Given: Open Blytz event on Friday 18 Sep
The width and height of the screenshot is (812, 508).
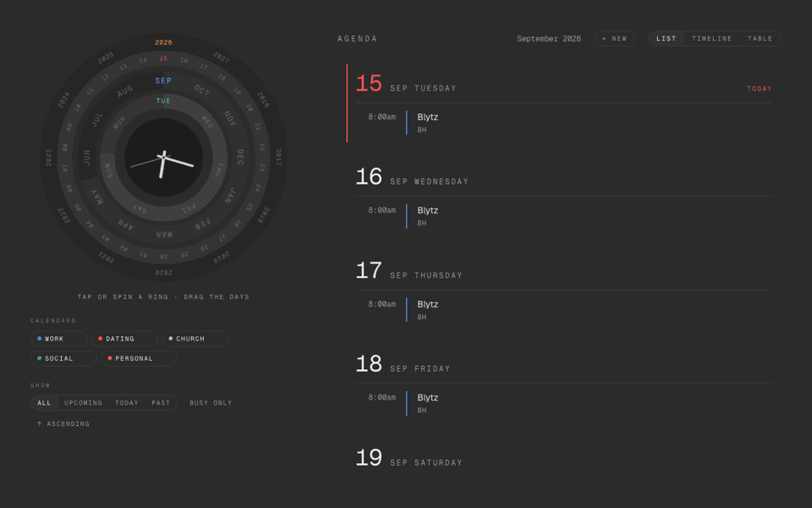Looking at the screenshot, I should [x=563, y=403].
